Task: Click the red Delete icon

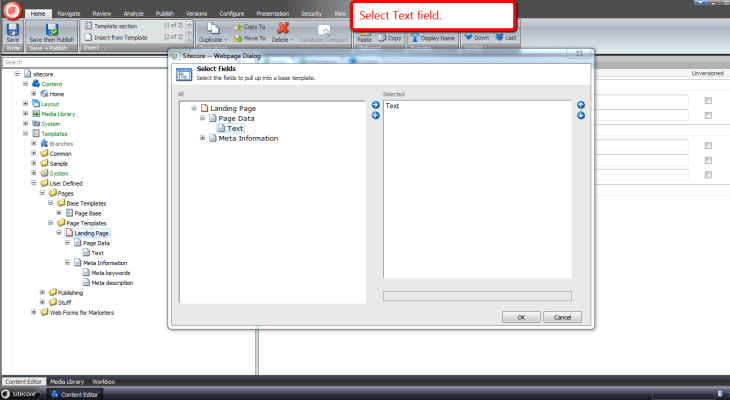Action: pyautogui.click(x=283, y=28)
